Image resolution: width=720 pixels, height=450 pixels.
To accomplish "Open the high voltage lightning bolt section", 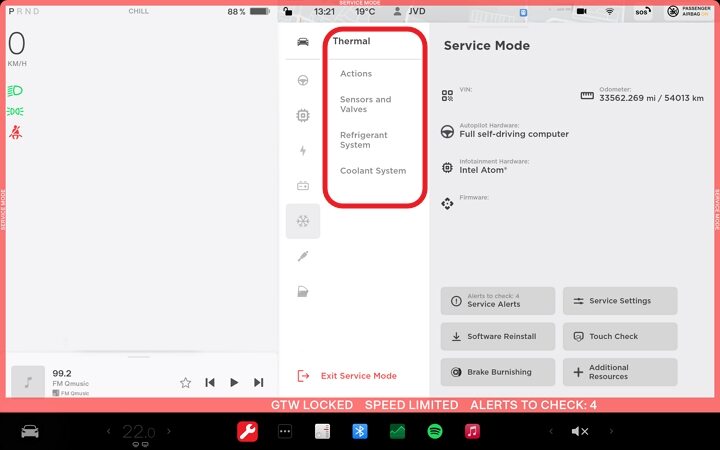I will click(303, 151).
